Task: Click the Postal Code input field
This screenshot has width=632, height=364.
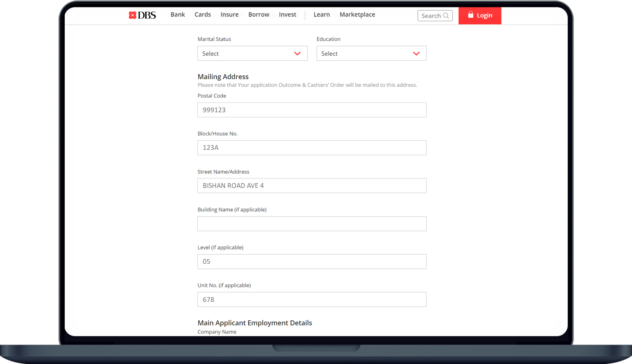Action: (312, 109)
